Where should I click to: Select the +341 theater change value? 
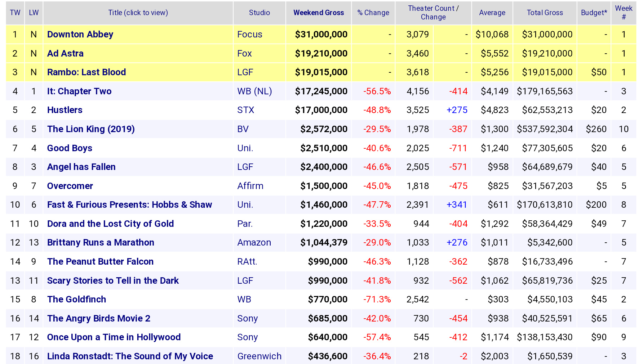[457, 205]
